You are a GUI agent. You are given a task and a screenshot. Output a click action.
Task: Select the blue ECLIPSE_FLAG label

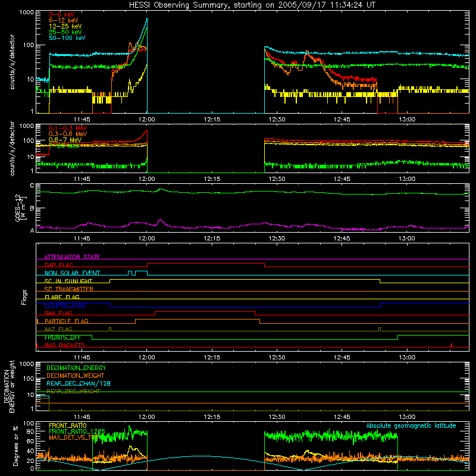[65, 305]
